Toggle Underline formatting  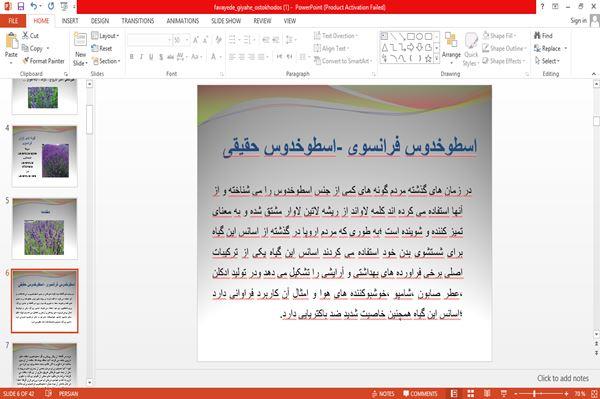151,57
